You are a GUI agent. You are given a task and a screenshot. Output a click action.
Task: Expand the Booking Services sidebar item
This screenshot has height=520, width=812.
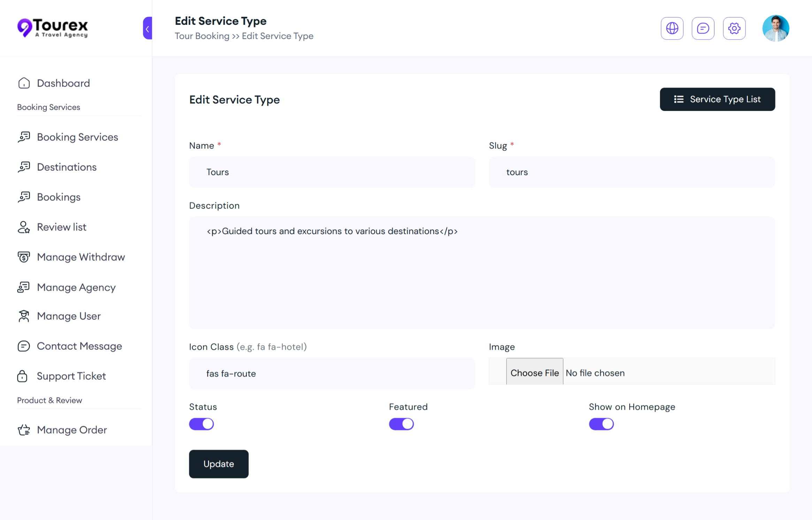tap(77, 137)
